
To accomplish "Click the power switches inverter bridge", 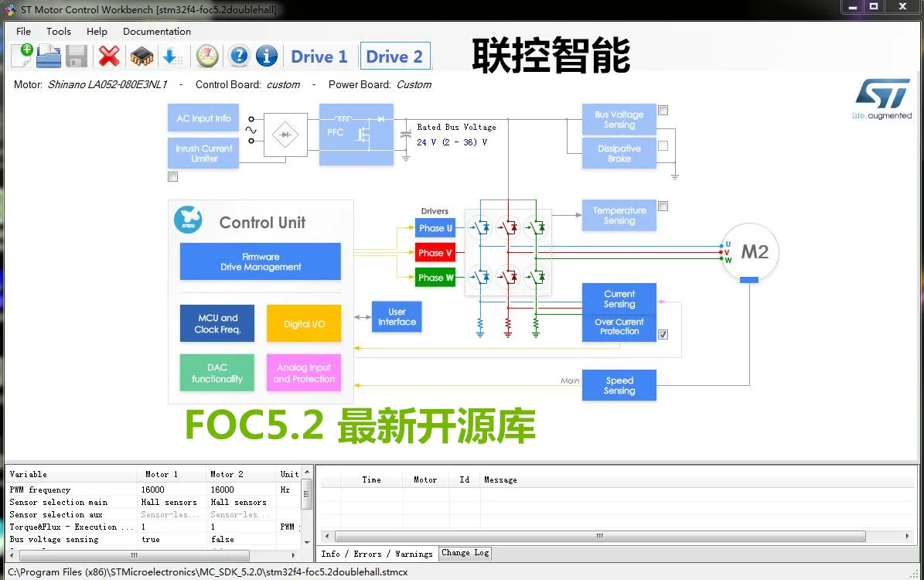I will [x=508, y=252].
